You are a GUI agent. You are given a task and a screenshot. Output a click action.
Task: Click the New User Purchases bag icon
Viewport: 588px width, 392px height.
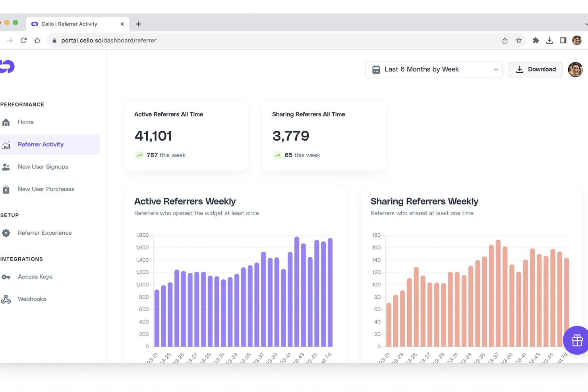point(6,189)
